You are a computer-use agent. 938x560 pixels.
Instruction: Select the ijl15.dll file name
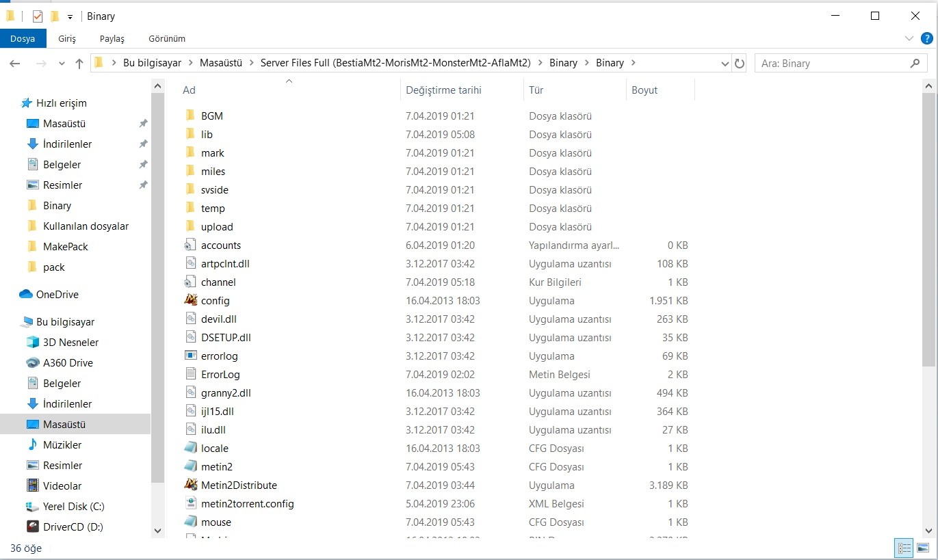(218, 412)
